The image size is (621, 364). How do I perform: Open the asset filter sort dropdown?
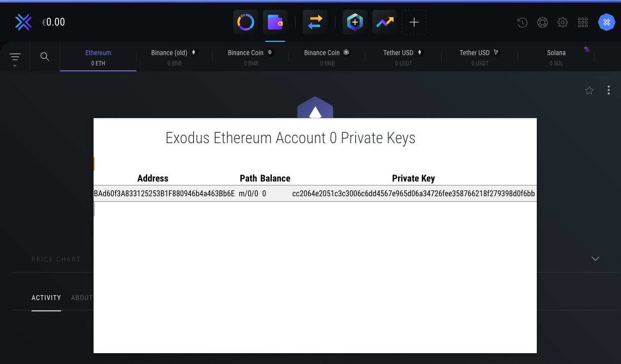(15, 58)
